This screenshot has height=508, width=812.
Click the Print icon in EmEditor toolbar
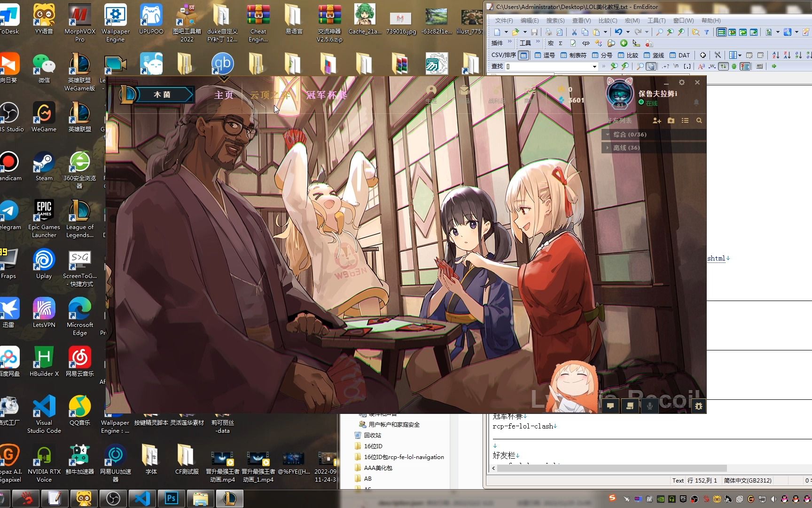point(548,32)
